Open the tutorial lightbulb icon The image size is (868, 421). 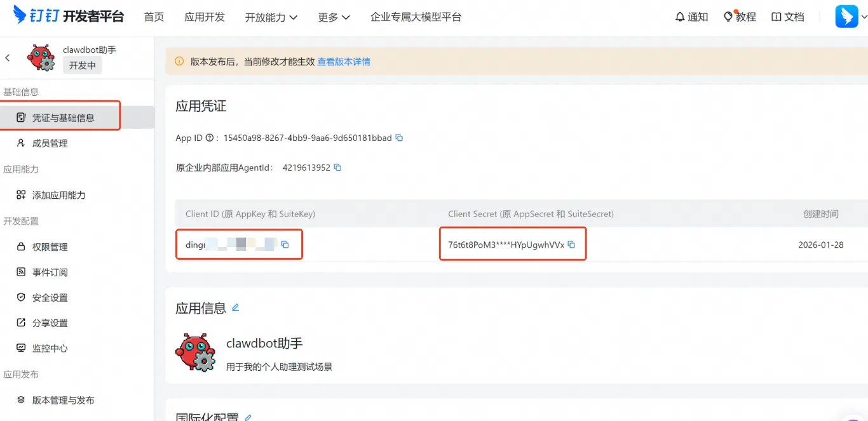(x=728, y=17)
